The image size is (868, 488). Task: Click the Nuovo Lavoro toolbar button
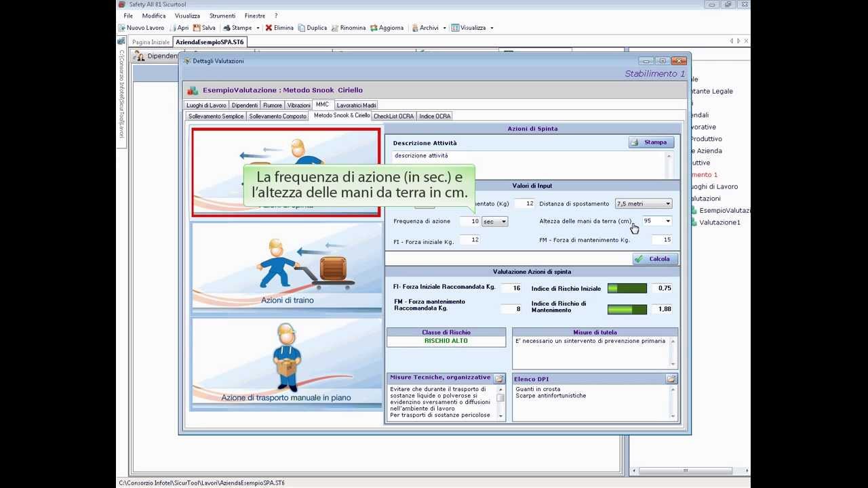142,28
